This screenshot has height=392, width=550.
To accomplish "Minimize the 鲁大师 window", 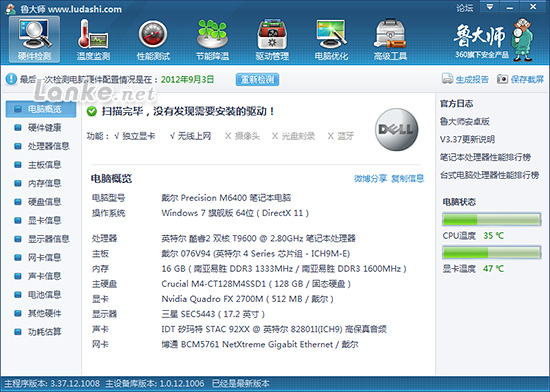I will [x=510, y=7].
